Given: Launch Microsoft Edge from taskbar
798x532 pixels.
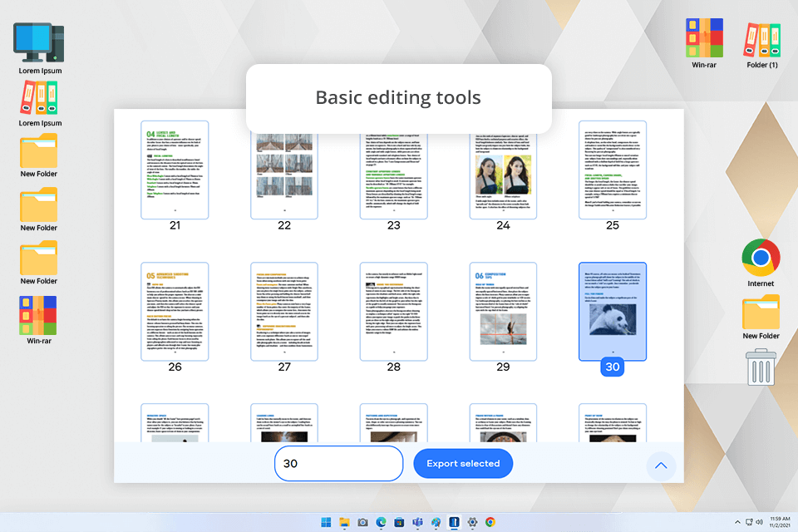Looking at the screenshot, I should click(382, 522).
